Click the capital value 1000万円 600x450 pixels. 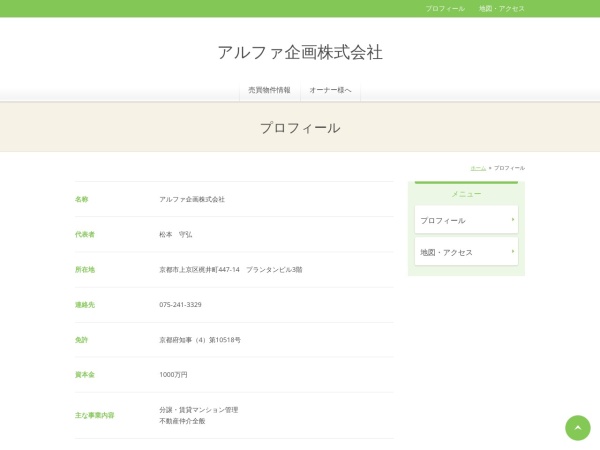173,375
